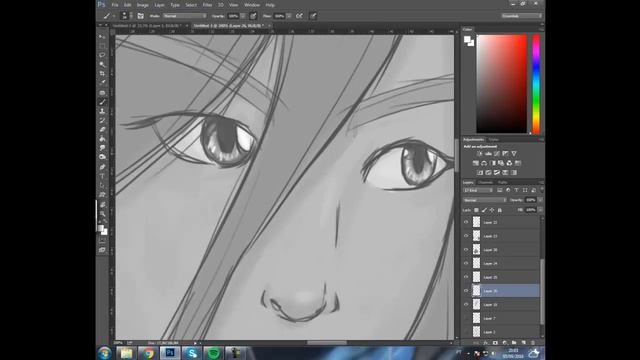Open the layer blend mode dropdown
This screenshot has width=640, height=360.
(484, 200)
